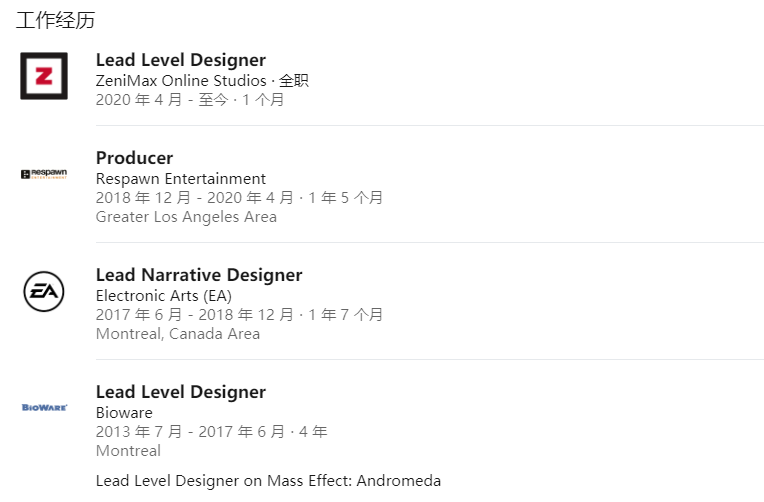The image size is (764, 502).
Task: Open the Electronic Arts EA logo
Action: tap(44, 291)
